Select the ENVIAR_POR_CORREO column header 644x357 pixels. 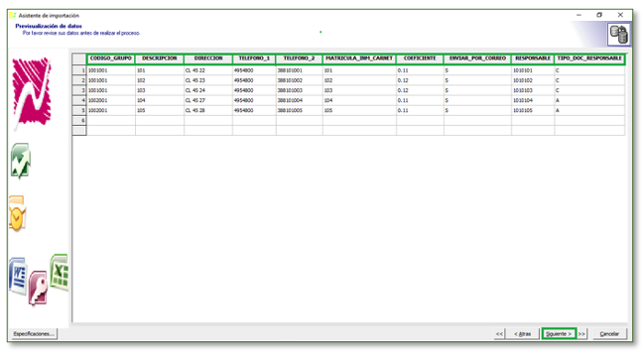pos(477,59)
